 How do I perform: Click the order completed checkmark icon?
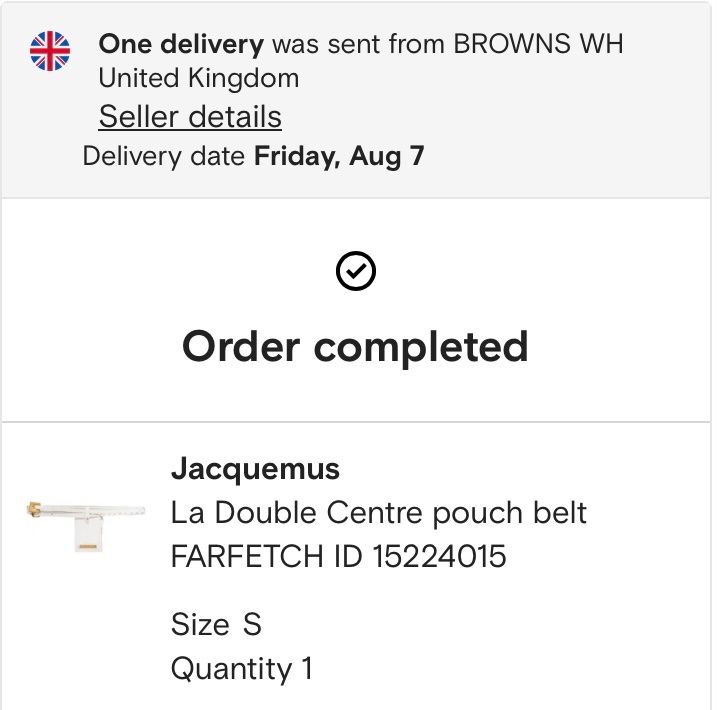(x=356, y=271)
